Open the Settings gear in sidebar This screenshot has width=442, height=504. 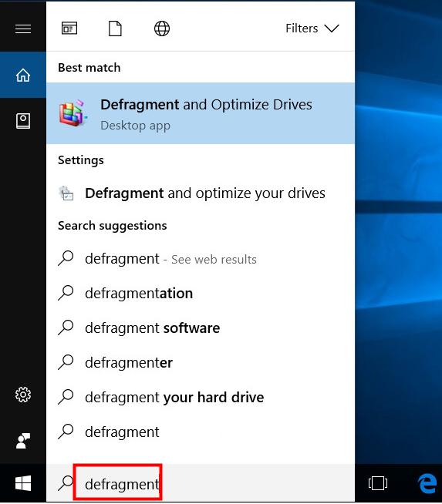tap(23, 395)
